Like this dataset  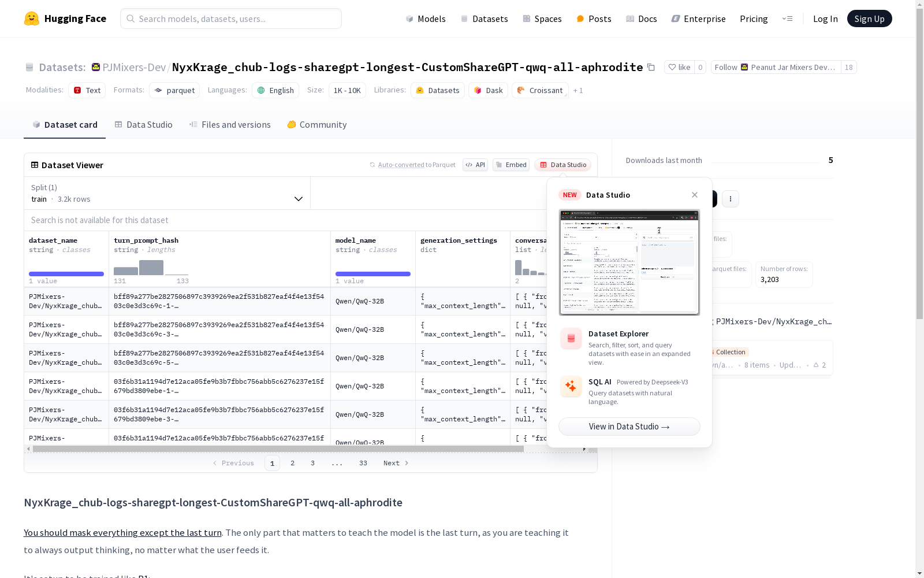point(679,67)
